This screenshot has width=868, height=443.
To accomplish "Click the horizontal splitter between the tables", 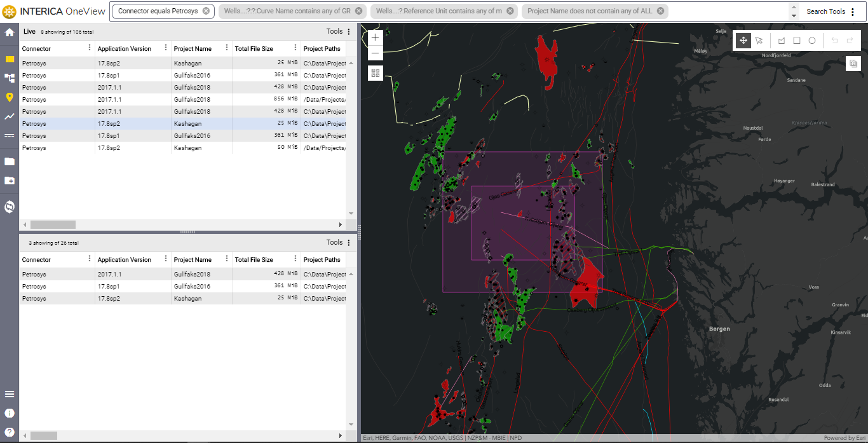I will pyautogui.click(x=188, y=232).
